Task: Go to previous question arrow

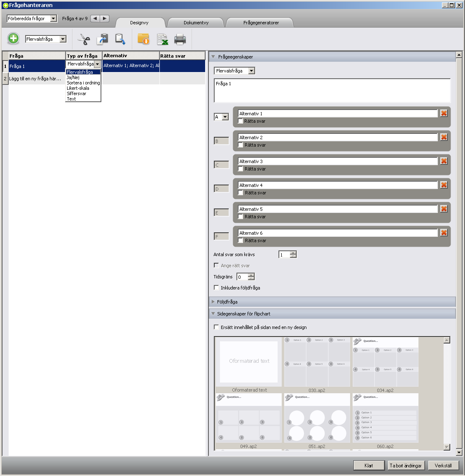Action: (x=95, y=19)
